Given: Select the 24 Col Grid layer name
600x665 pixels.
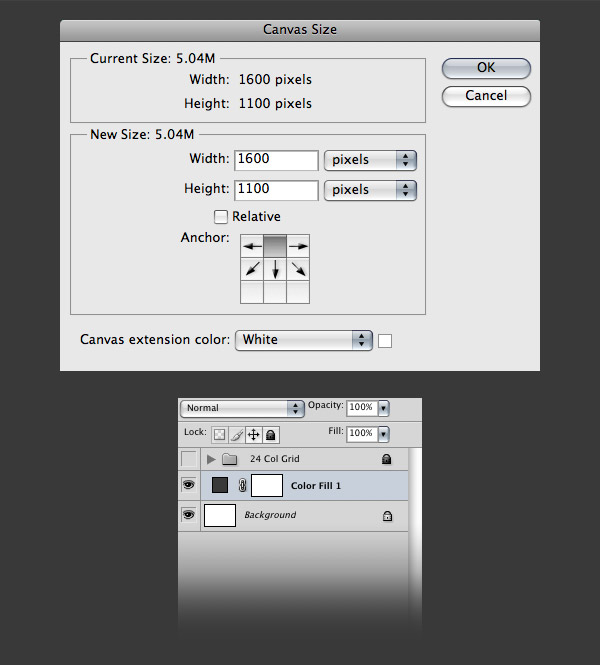Looking at the screenshot, I should [x=274, y=459].
